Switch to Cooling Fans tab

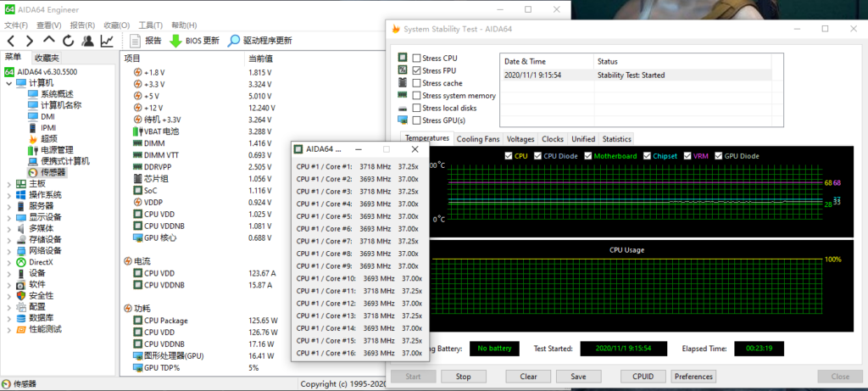pyautogui.click(x=478, y=139)
